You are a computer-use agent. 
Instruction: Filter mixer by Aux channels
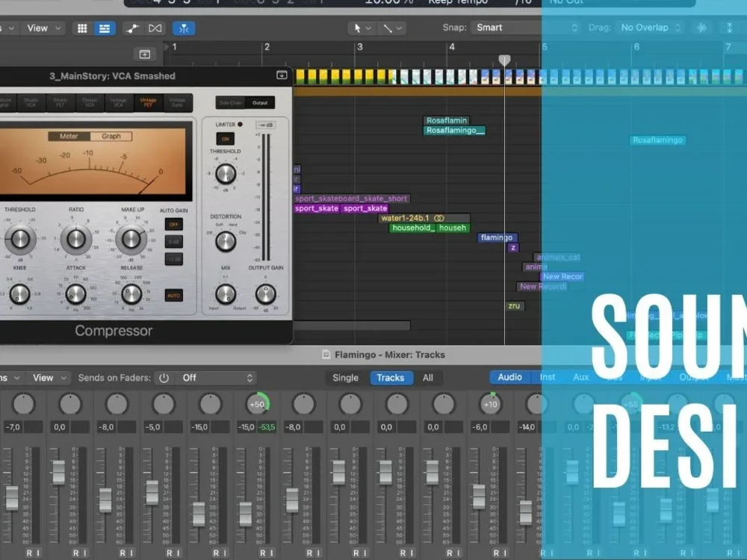pos(580,377)
